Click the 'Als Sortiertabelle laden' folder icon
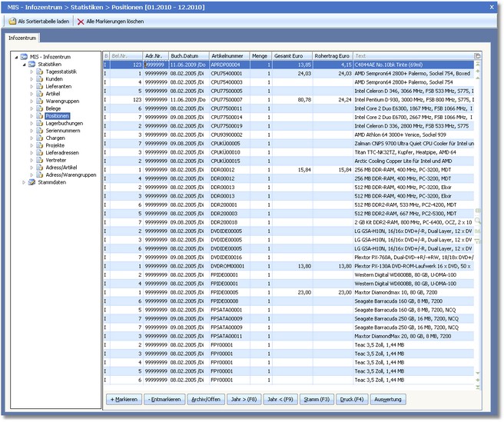Image resolution: width=504 pixels, height=422 pixels. pos(11,22)
